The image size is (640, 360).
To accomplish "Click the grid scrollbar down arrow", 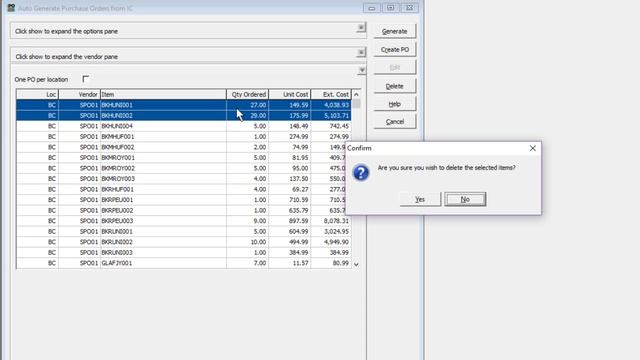I will click(x=356, y=264).
